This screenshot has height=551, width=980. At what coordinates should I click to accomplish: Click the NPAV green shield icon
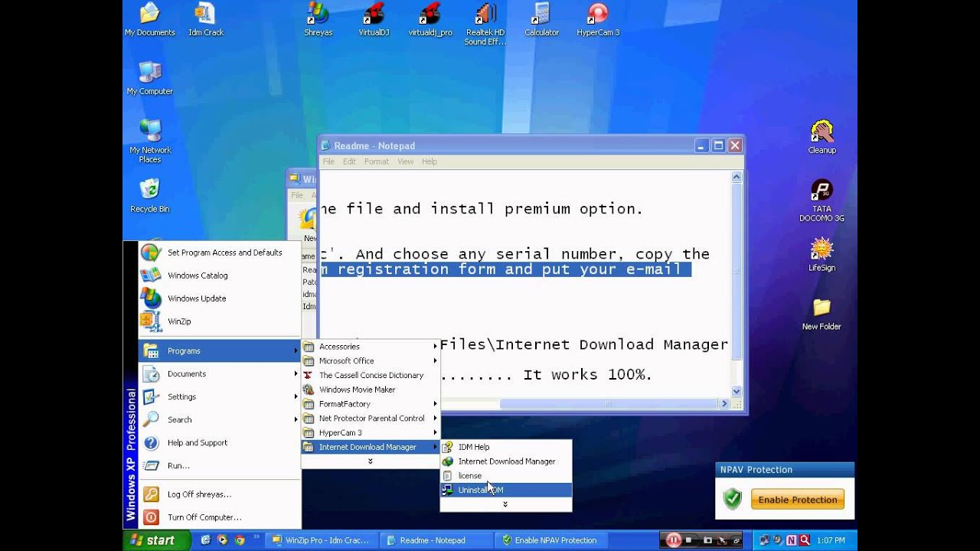[x=733, y=500]
